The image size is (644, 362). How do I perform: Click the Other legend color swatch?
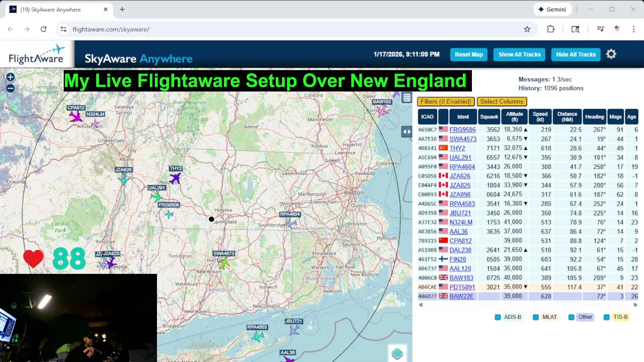tap(571, 317)
